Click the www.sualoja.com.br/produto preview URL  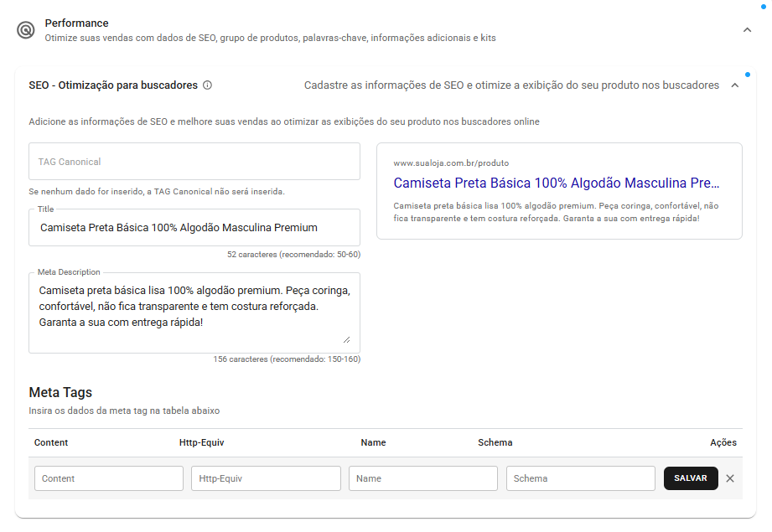click(x=451, y=163)
